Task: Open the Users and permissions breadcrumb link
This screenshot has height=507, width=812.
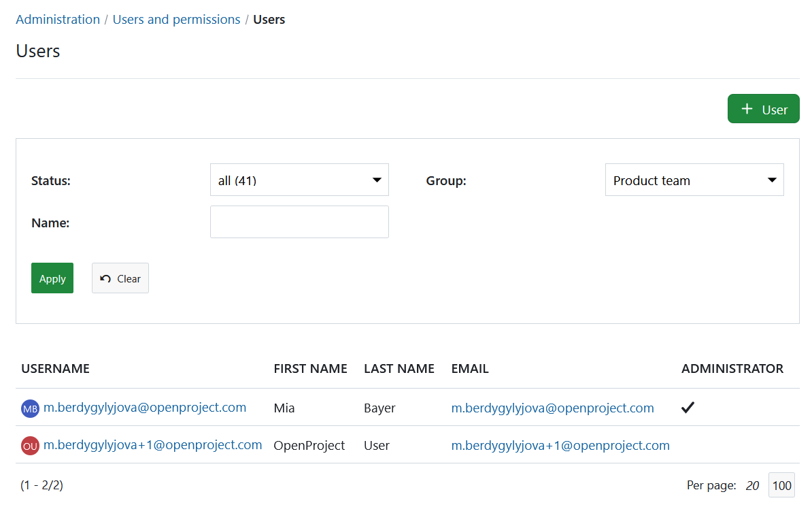Action: (x=176, y=19)
